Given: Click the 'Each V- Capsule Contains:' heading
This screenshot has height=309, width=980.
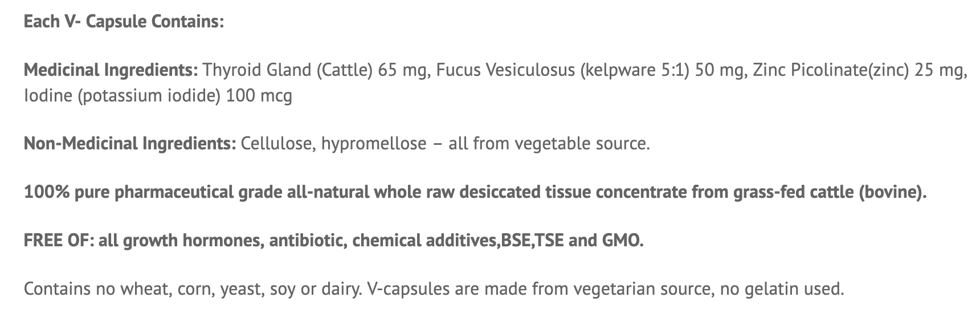Looking at the screenshot, I should click(x=124, y=22).
